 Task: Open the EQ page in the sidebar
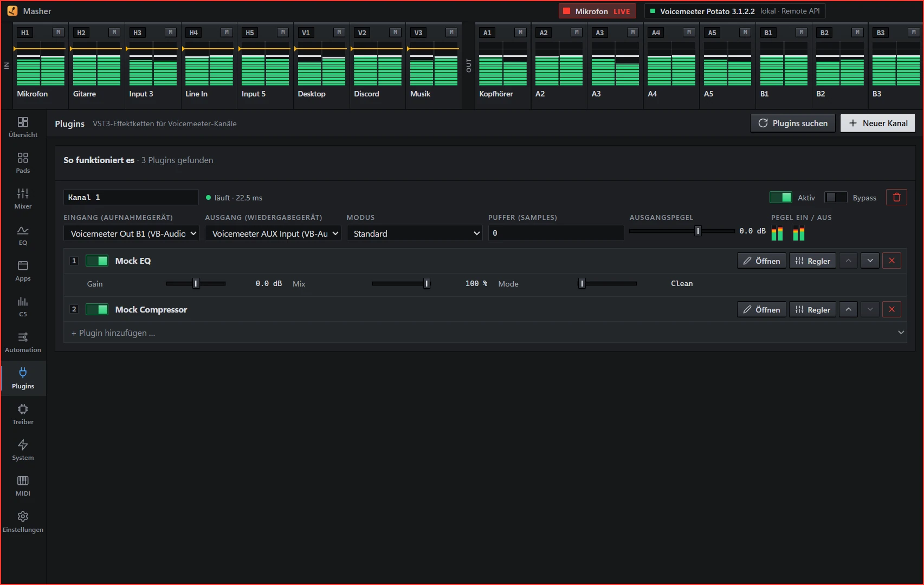coord(23,235)
